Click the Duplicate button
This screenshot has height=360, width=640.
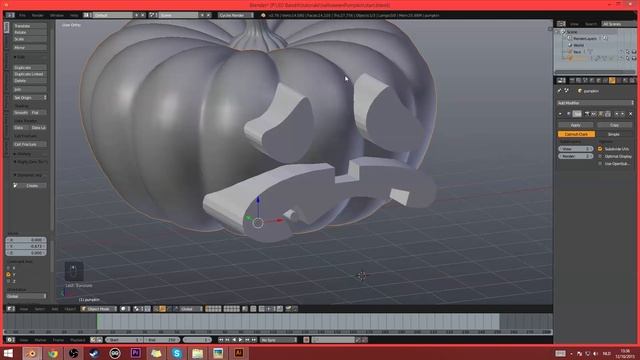point(29,67)
